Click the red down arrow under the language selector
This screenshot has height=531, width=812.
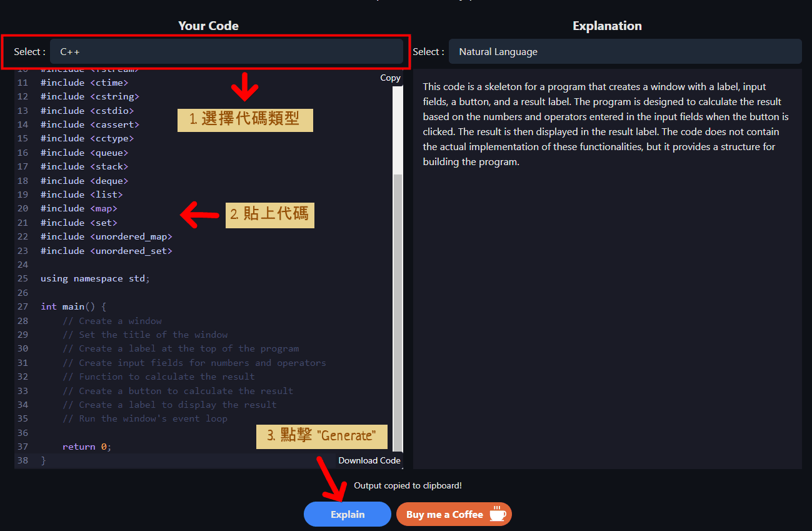(244, 88)
